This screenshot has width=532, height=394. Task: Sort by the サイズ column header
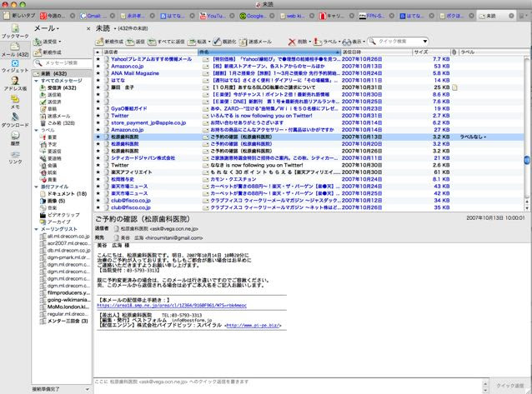[x=432, y=52]
